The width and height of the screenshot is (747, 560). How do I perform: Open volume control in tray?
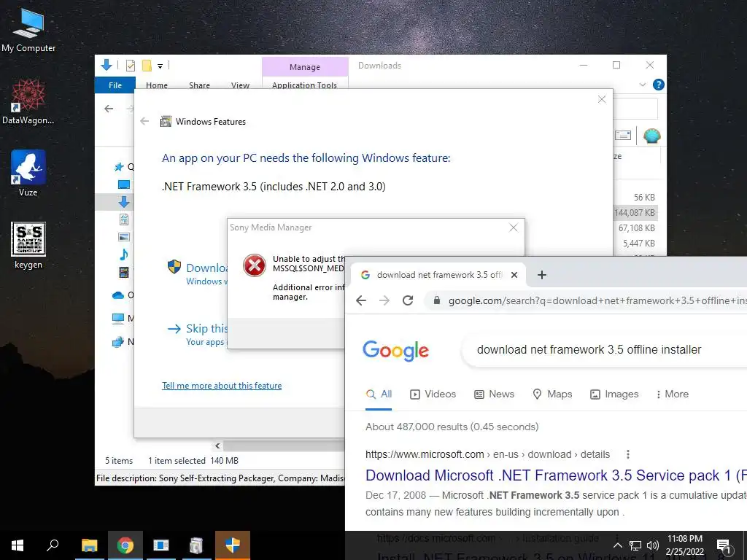(x=653, y=545)
